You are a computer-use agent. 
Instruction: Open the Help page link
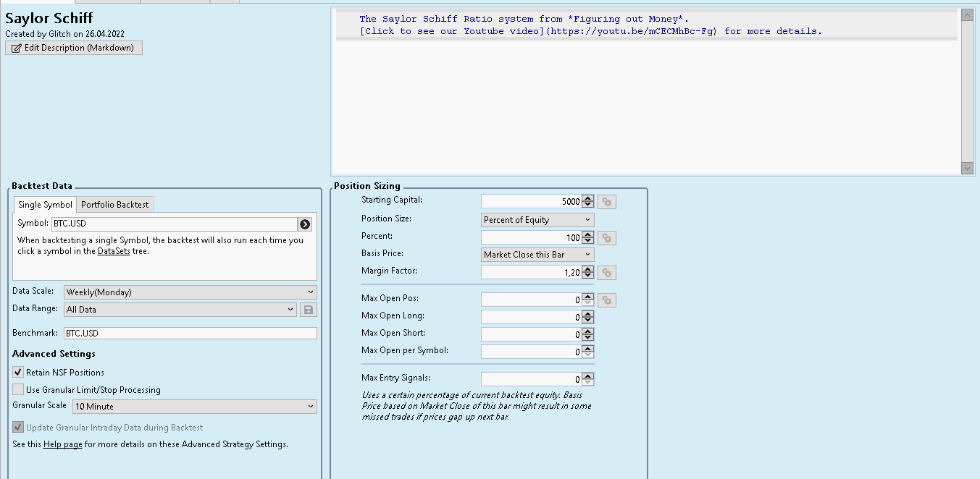62,444
